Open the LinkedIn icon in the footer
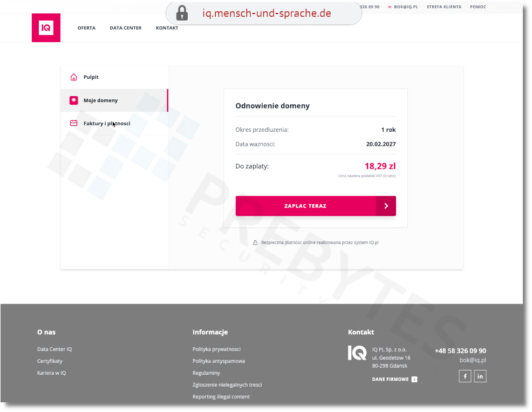This screenshot has width=532, height=412. (480, 376)
